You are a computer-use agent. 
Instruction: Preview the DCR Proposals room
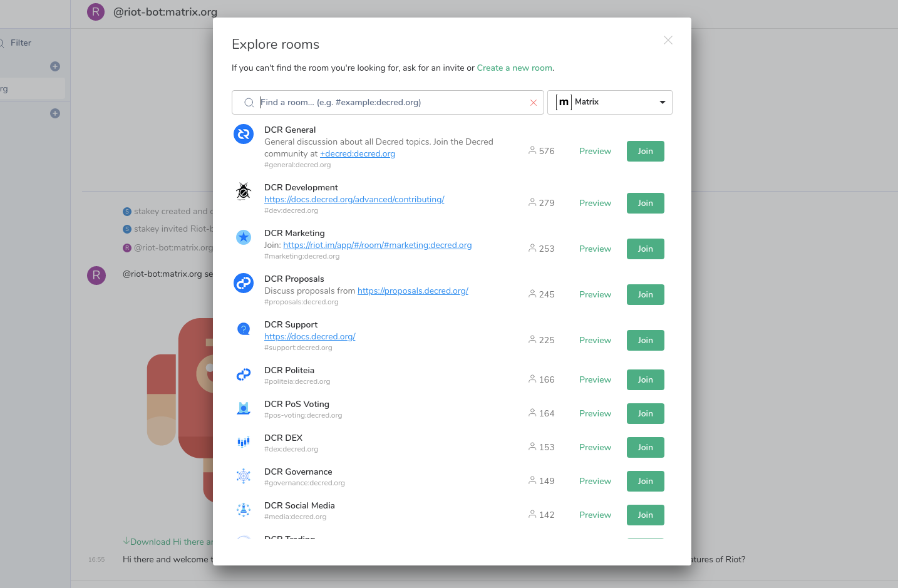tap(595, 294)
